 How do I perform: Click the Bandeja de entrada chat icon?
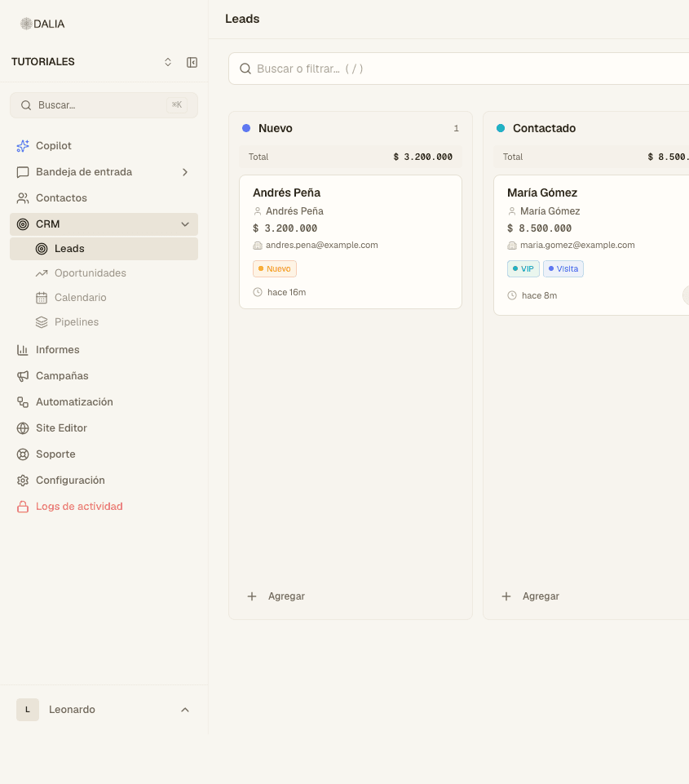pos(23,172)
